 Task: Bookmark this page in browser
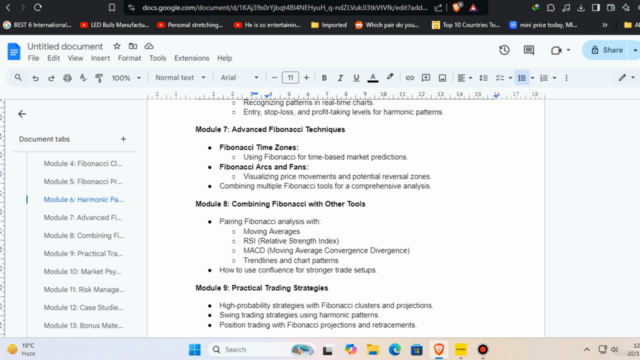click(x=111, y=7)
